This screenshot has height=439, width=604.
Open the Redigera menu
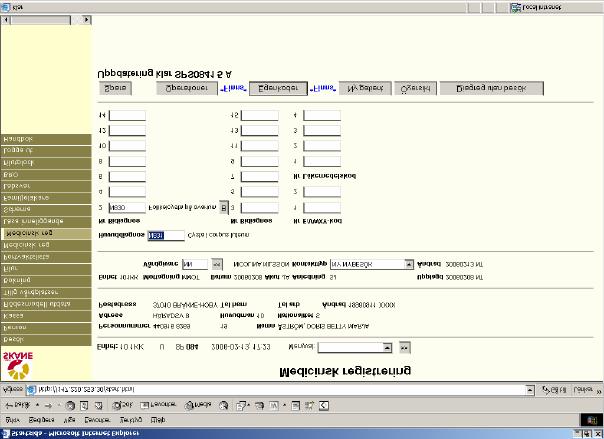click(42, 420)
